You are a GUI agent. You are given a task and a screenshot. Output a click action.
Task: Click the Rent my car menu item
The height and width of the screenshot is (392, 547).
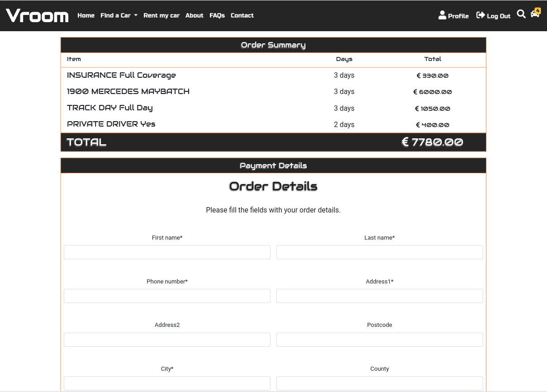tap(162, 15)
